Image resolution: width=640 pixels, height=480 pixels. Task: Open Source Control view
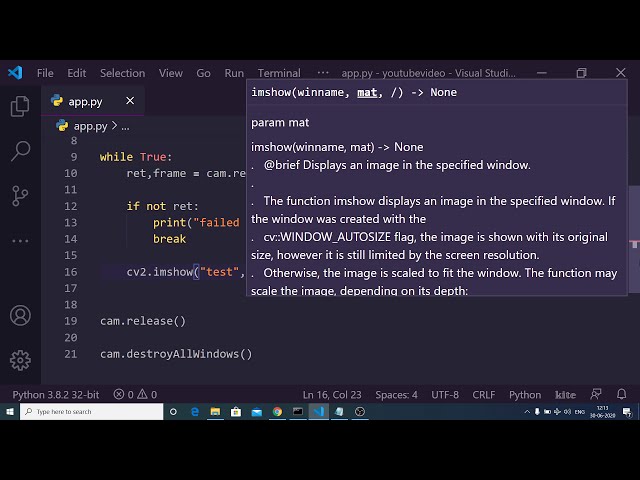20,196
